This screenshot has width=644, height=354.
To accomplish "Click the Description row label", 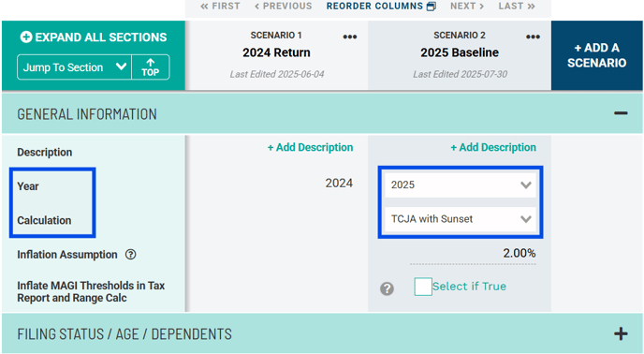I will (44, 152).
